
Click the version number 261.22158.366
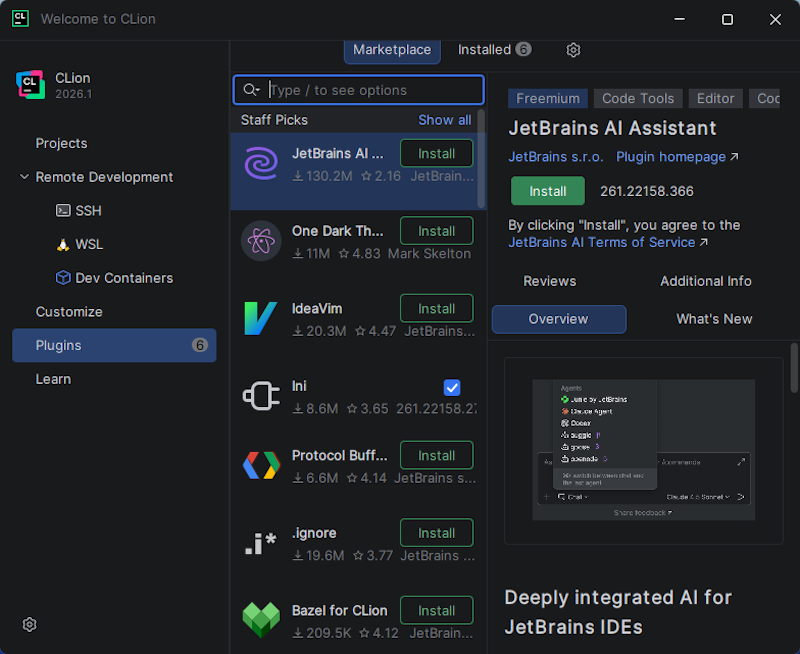[x=646, y=191]
